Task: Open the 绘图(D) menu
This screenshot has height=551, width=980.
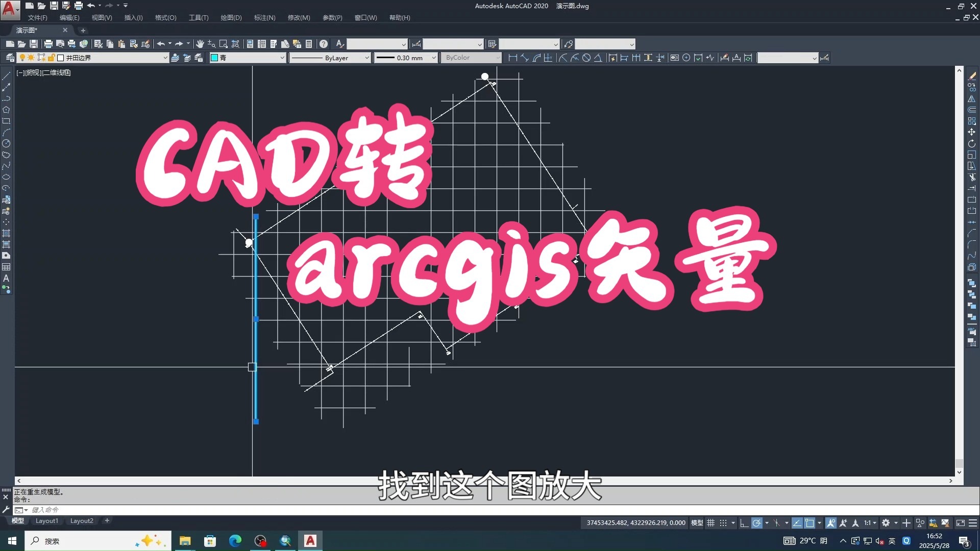Action: tap(231, 17)
